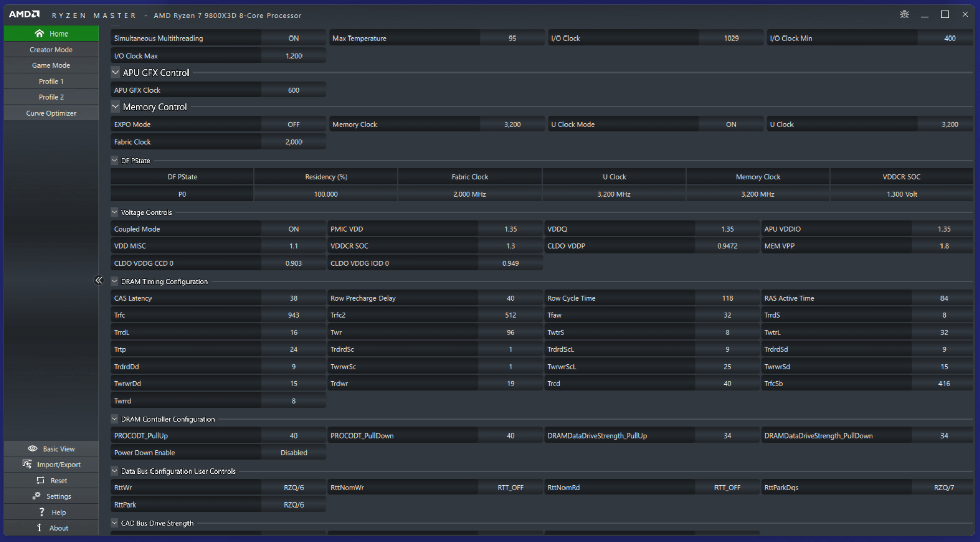Collapse the APU GFX Control section
Image resolution: width=980 pixels, height=542 pixels.
click(x=115, y=73)
